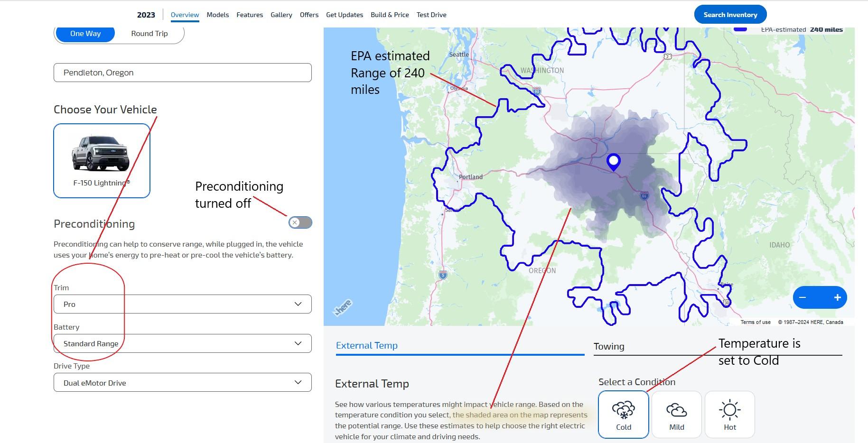Open the Drive Type dropdown
This screenshot has height=443, width=868.
[x=183, y=383]
